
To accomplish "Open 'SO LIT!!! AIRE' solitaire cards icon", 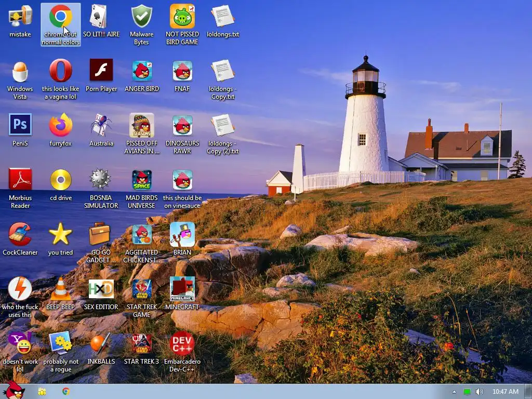I will tap(98, 16).
